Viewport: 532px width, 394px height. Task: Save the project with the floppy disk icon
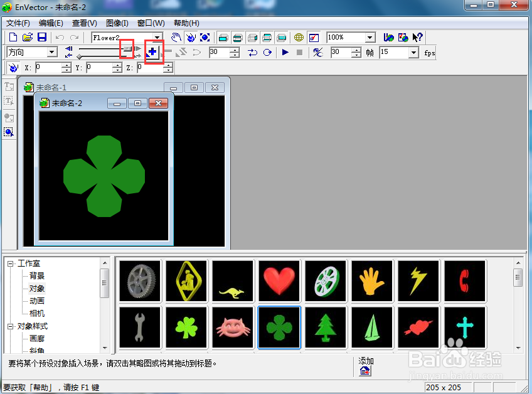tap(42, 38)
